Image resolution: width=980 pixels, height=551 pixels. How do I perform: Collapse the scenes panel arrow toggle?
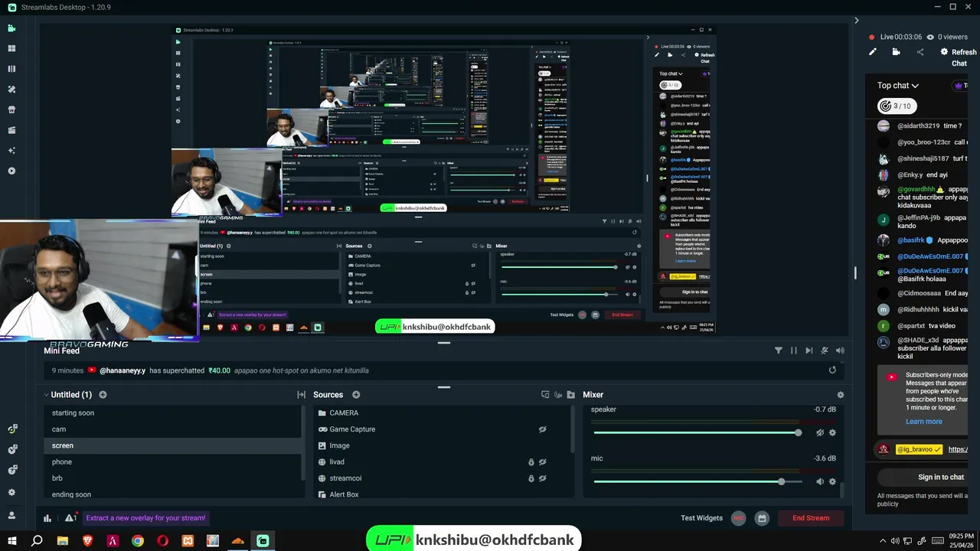tap(301, 395)
